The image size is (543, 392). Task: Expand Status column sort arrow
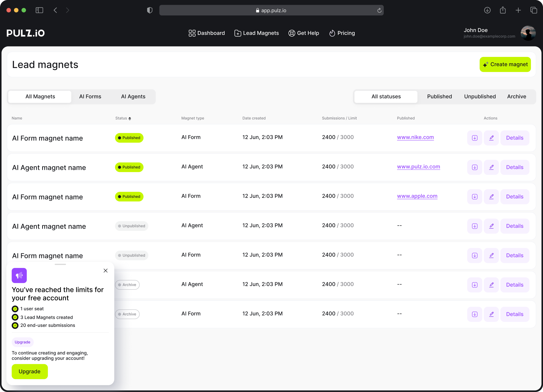[130, 118]
